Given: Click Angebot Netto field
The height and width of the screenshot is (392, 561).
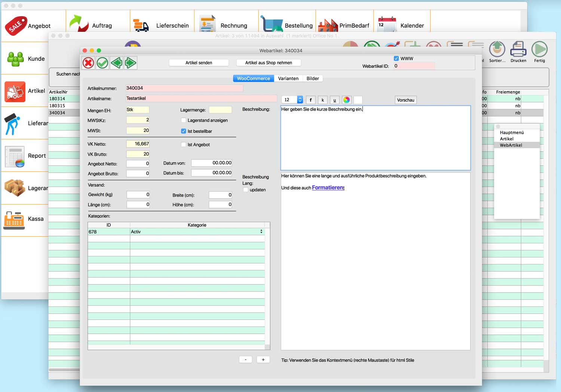Looking at the screenshot, I should 138,164.
